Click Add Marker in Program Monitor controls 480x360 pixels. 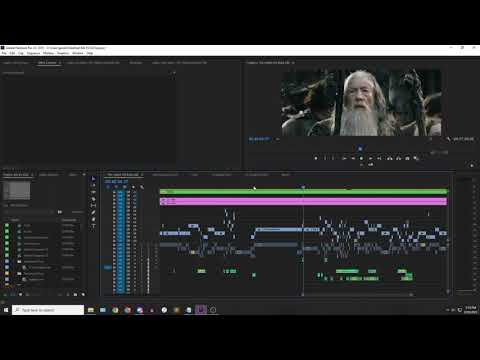click(x=316, y=158)
